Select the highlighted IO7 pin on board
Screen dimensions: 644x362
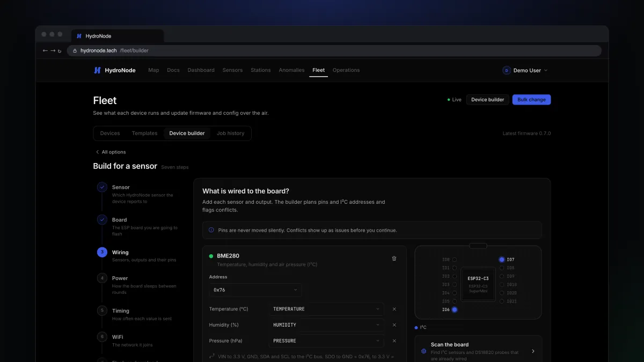click(502, 260)
